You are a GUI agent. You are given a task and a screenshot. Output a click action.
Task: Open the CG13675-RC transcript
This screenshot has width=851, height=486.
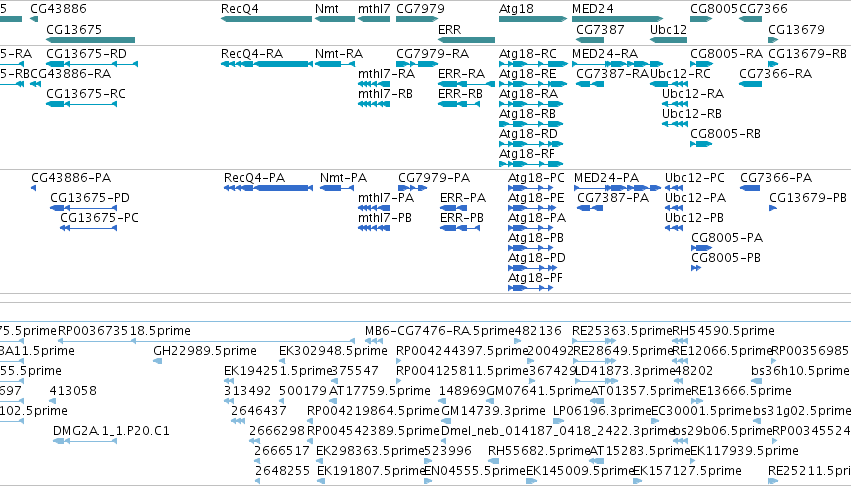[81, 104]
